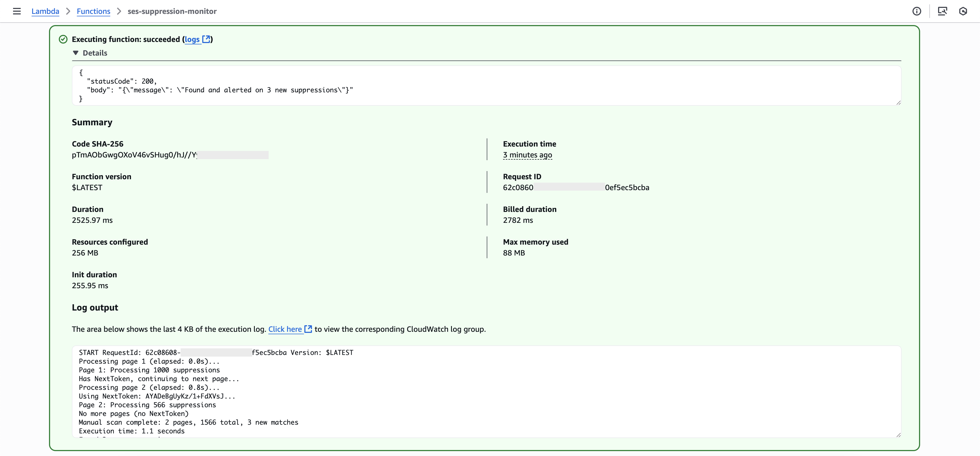Click the "Processing page 2 (elapsed: 0.8s)" log line
The image size is (980, 456).
149,387
